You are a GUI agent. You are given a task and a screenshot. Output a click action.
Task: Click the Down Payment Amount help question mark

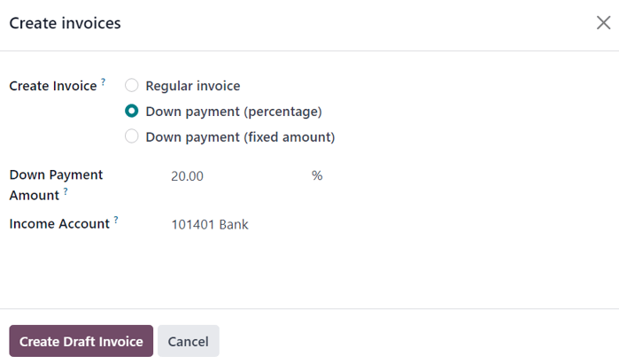tap(66, 190)
